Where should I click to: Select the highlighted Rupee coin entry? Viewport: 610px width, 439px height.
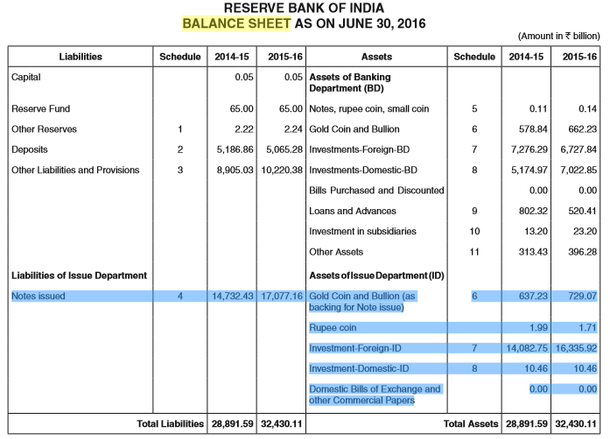[334, 328]
